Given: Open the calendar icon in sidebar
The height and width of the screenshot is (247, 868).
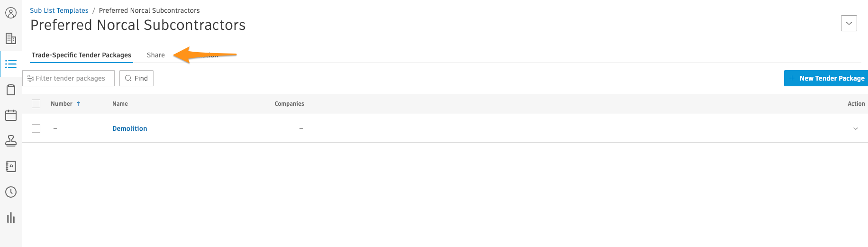Looking at the screenshot, I should [x=11, y=115].
